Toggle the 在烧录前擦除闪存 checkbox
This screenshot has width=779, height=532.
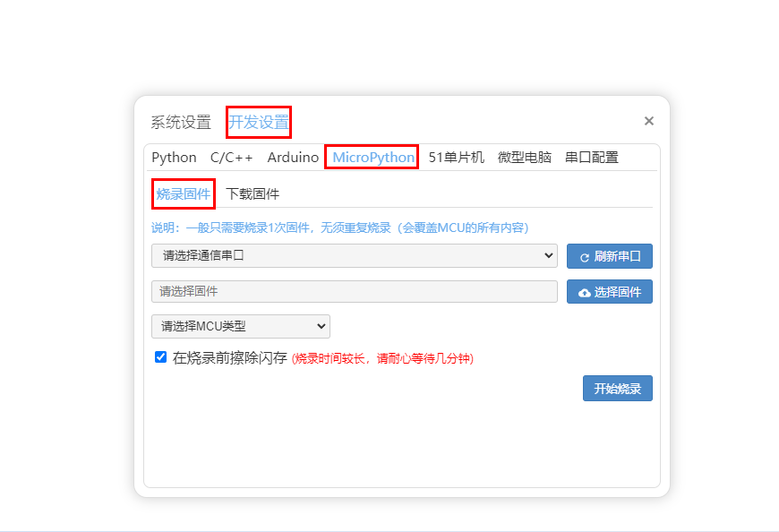[x=160, y=357]
